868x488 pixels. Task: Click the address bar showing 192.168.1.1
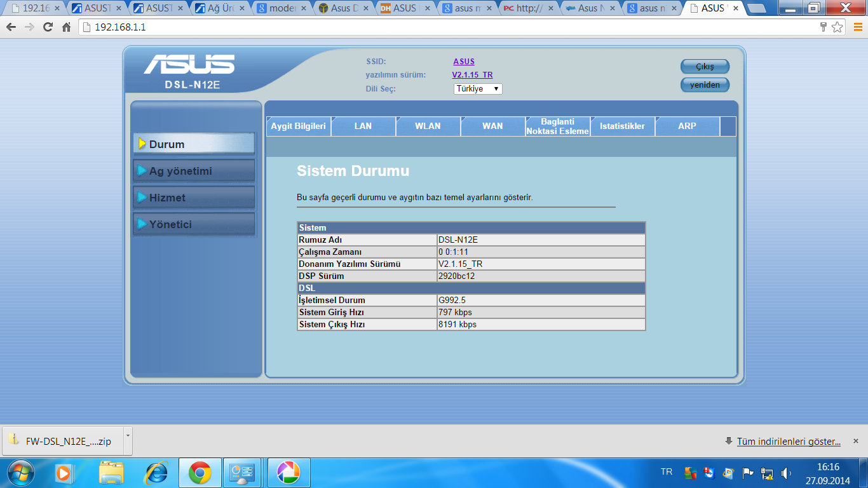(445, 27)
